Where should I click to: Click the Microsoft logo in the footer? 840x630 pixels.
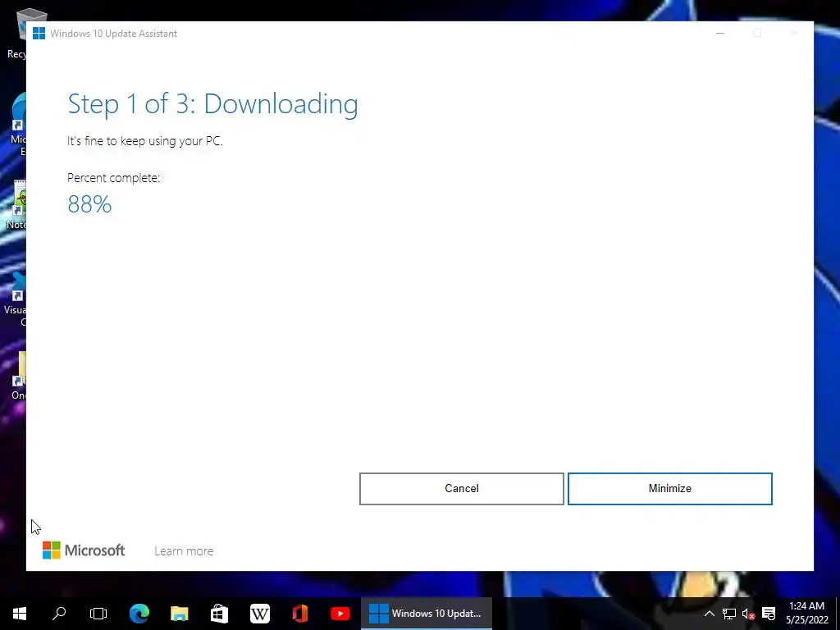tap(84, 550)
